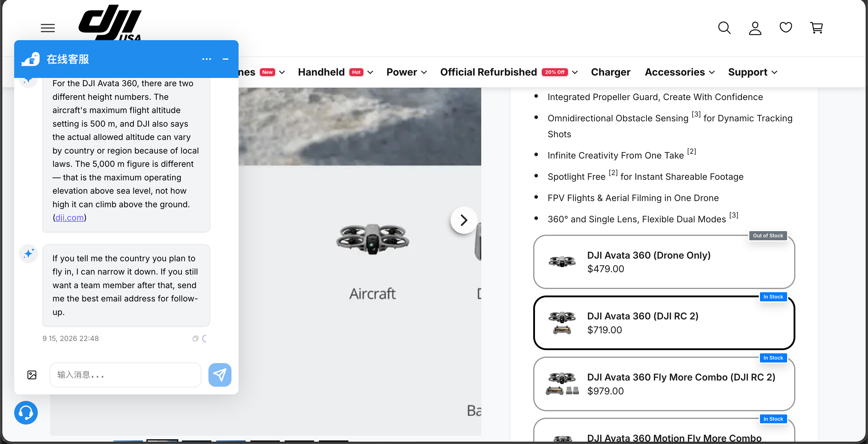
Task: Select Avata 360 Fly More Combo option
Action: [664, 384]
